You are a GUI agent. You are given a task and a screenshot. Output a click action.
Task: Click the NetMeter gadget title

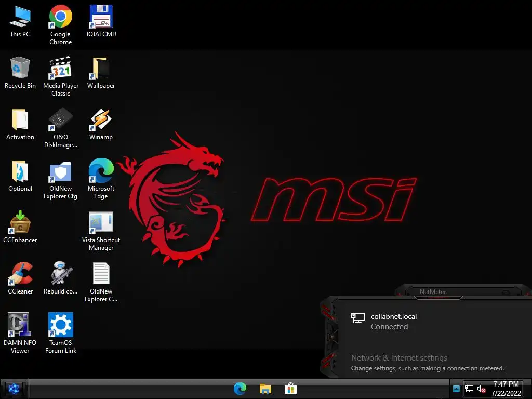(433, 292)
